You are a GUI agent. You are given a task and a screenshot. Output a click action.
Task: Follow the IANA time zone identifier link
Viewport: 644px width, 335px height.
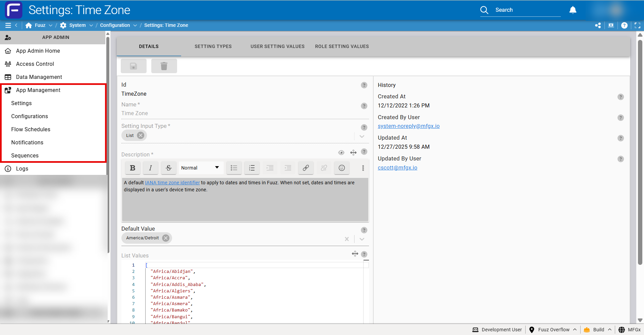172,183
